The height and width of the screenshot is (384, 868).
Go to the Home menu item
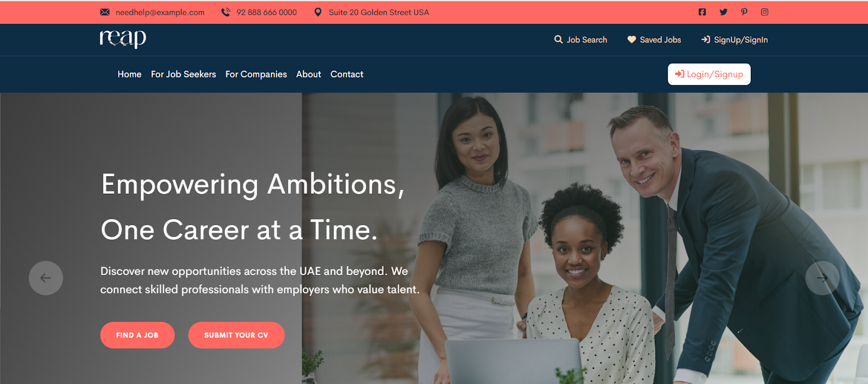(130, 74)
